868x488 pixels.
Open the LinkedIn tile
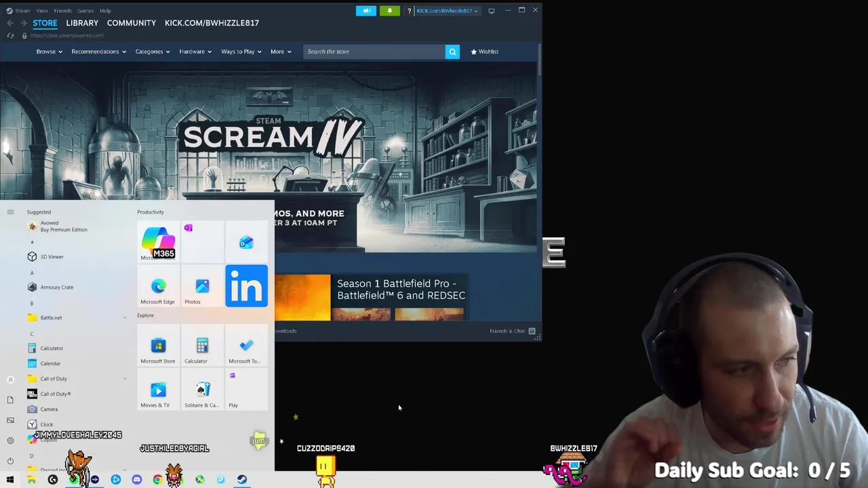point(246,286)
